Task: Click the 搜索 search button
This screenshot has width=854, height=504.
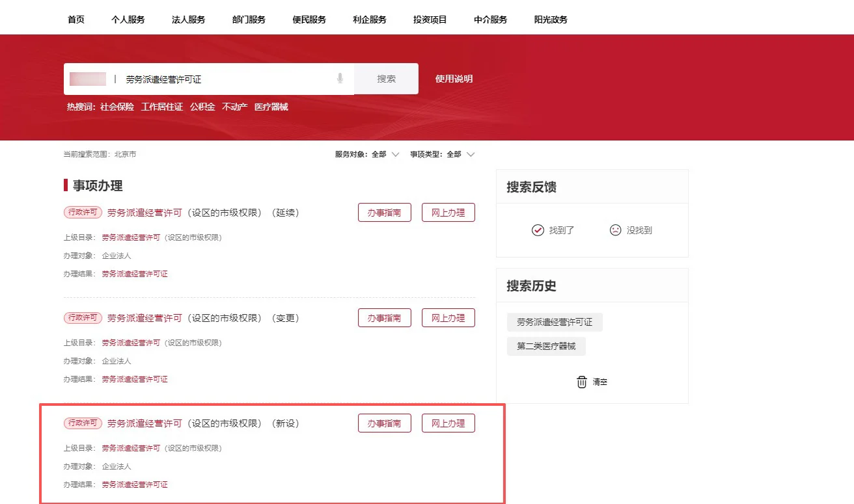Action: coord(386,77)
